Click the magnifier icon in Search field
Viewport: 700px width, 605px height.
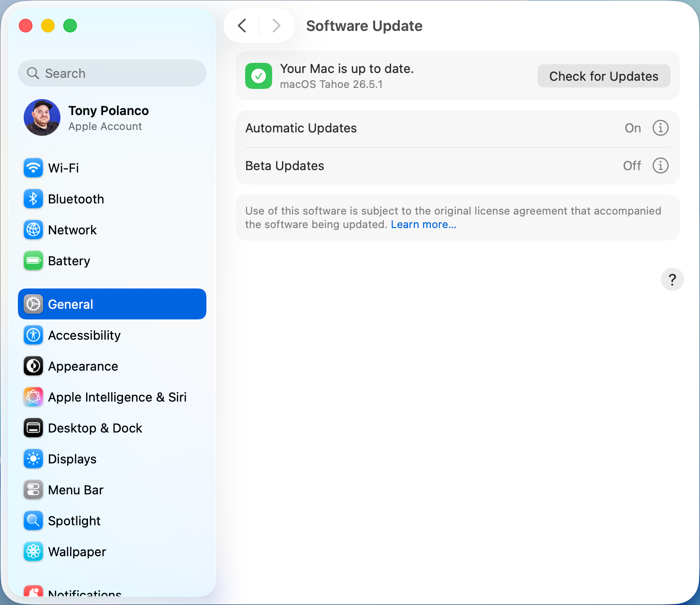[33, 73]
